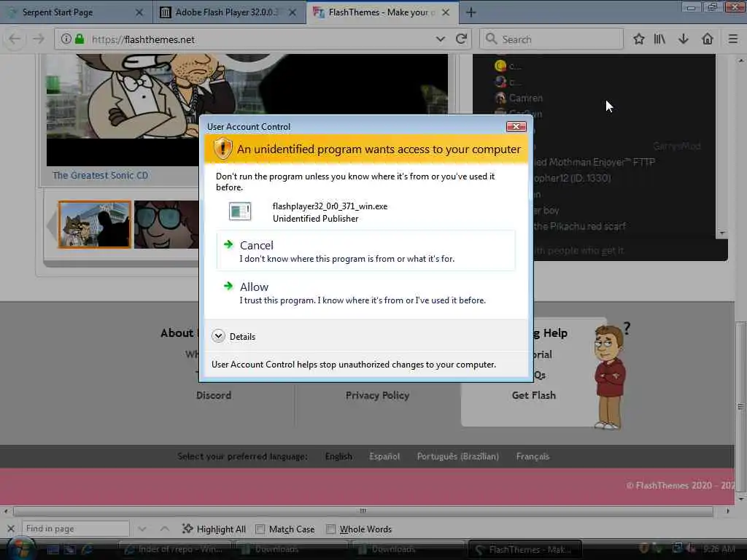Switch to Adobe Flash Player tab

227,12
